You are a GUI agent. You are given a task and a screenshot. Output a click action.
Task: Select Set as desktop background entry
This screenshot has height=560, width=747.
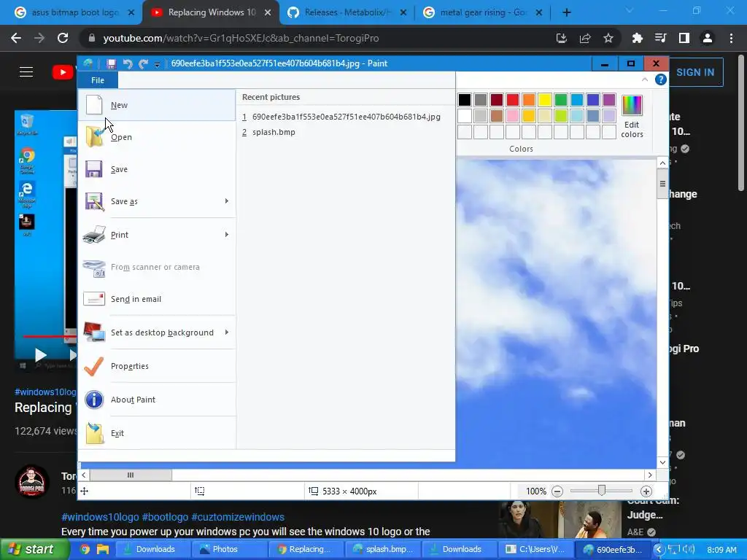click(x=158, y=332)
